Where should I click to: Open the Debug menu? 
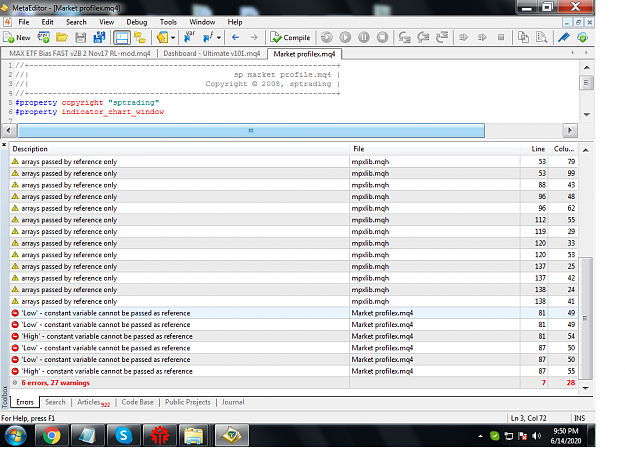pyautogui.click(x=137, y=22)
